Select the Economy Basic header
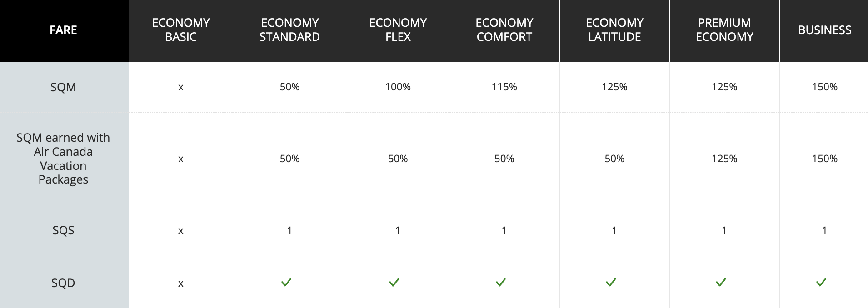Image resolution: width=868 pixels, height=308 pixels. (181, 30)
